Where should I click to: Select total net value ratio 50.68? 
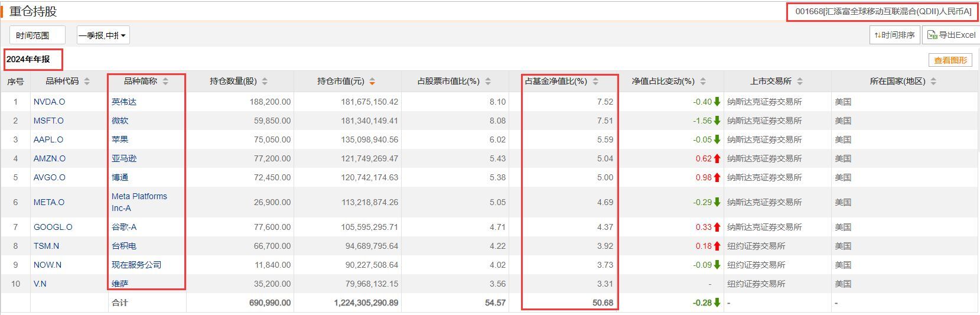click(603, 303)
